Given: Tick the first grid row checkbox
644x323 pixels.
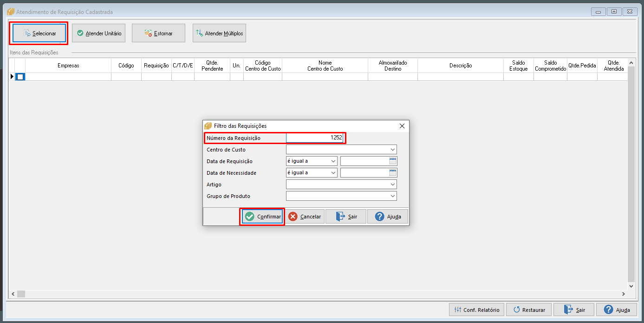Looking at the screenshot, I should [20, 77].
